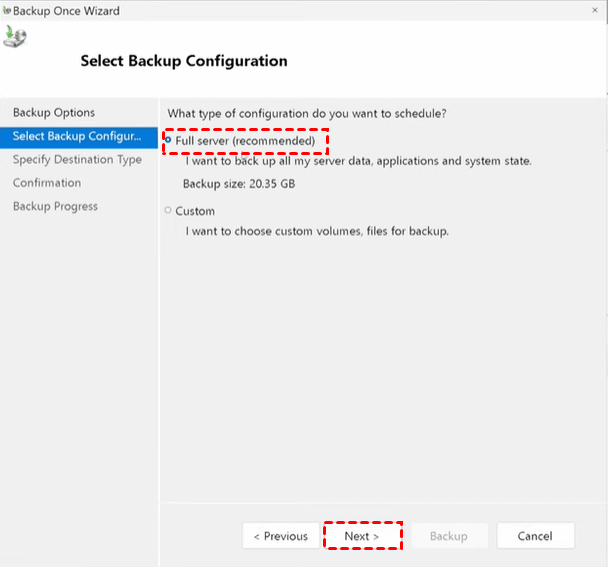Click the 'Full server (recommended)' label text
The height and width of the screenshot is (567, 608).
pos(245,141)
